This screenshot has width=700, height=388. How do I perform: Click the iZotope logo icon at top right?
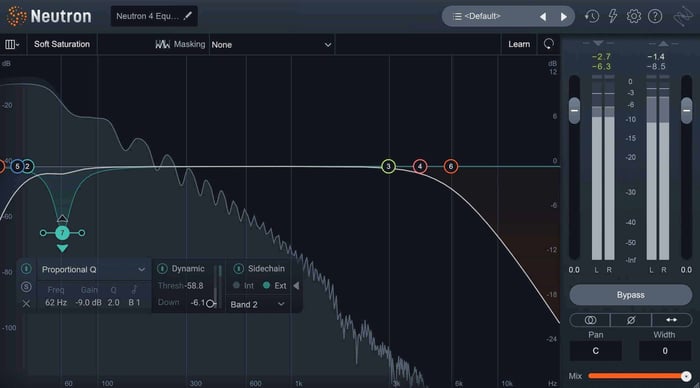pos(683,17)
